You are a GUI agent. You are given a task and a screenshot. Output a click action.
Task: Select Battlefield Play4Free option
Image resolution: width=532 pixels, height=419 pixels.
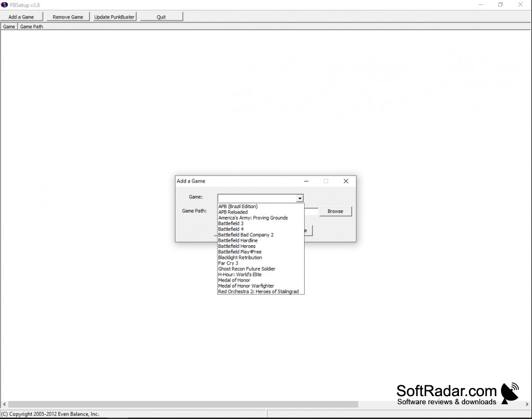[x=261, y=252]
